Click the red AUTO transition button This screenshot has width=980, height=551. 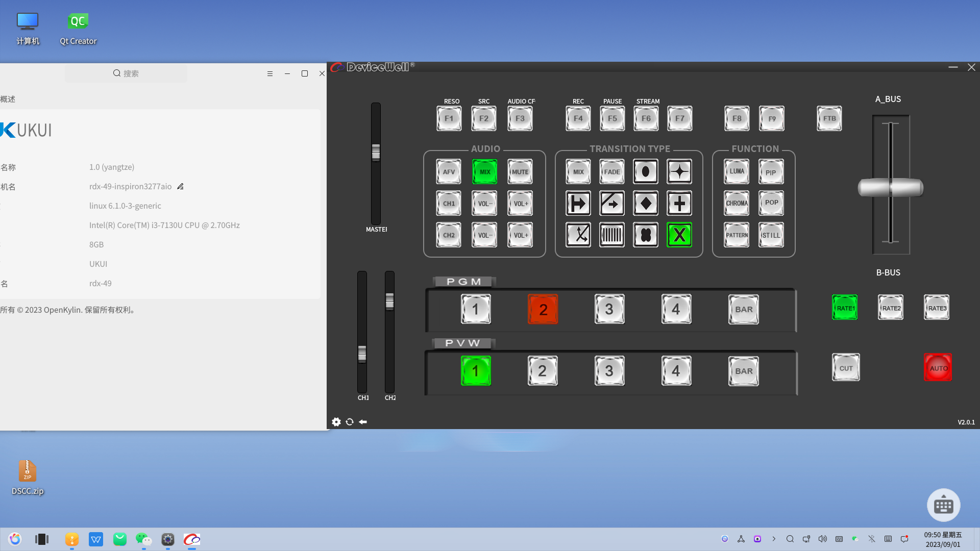click(x=938, y=367)
